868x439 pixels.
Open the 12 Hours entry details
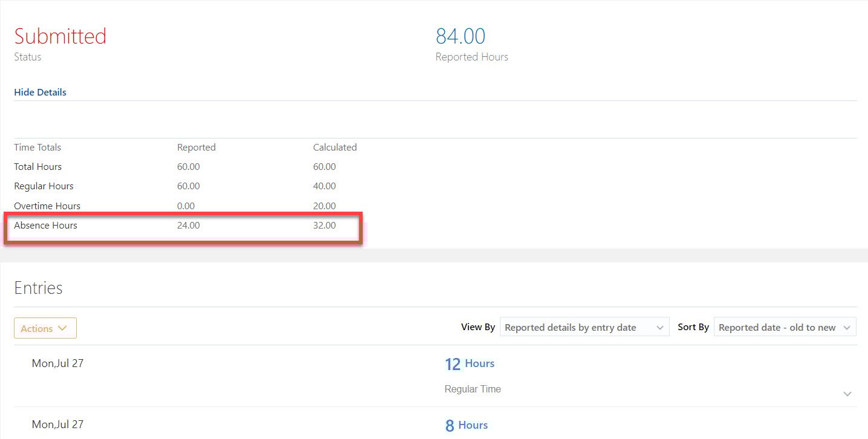pos(470,363)
